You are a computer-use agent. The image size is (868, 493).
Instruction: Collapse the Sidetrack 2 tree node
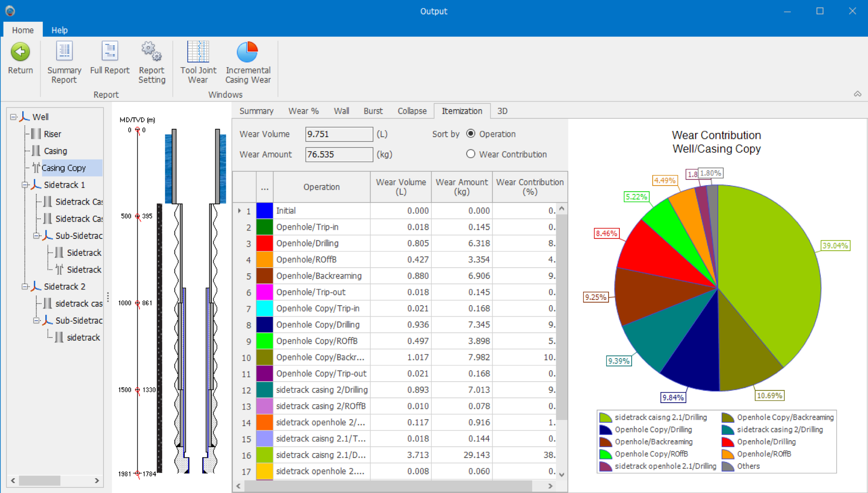[x=25, y=286]
